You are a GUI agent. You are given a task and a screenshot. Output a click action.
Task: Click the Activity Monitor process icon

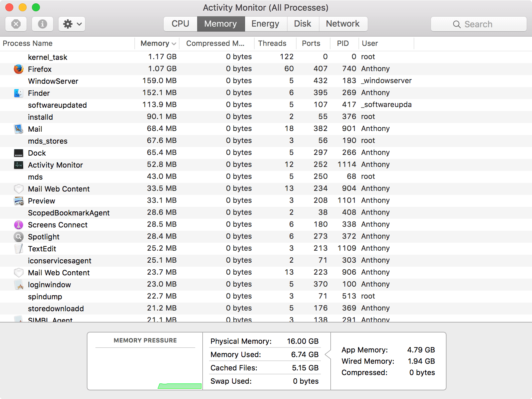tap(19, 165)
